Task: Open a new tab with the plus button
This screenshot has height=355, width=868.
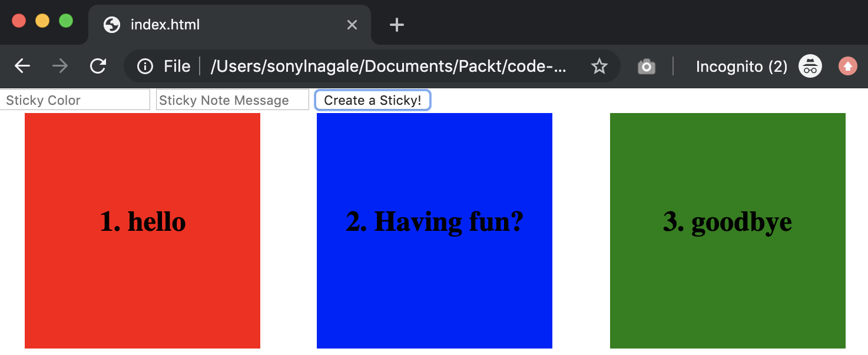Action: click(x=397, y=25)
